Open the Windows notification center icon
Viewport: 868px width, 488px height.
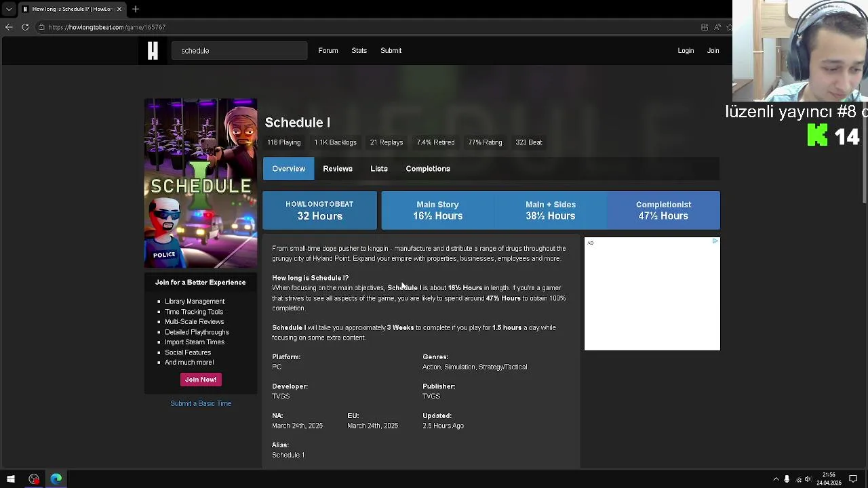pyautogui.click(x=853, y=479)
